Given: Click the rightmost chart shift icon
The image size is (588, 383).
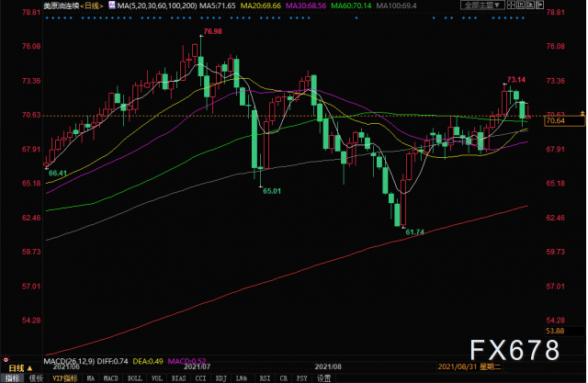Looking at the screenshot, I should coord(539,5).
